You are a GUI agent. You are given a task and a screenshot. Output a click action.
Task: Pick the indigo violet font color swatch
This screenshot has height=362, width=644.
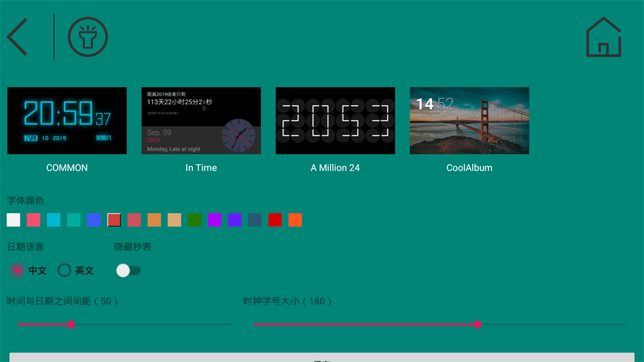(235, 220)
